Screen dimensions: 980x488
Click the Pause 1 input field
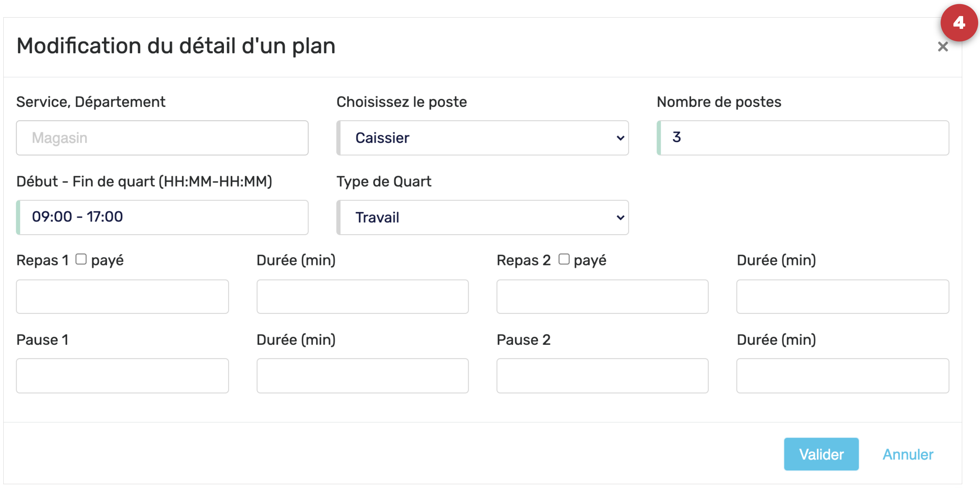click(122, 376)
